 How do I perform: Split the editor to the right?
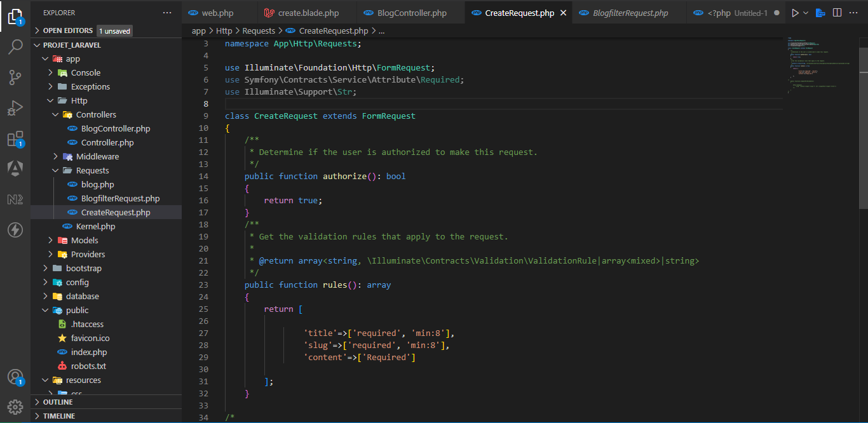[837, 13]
